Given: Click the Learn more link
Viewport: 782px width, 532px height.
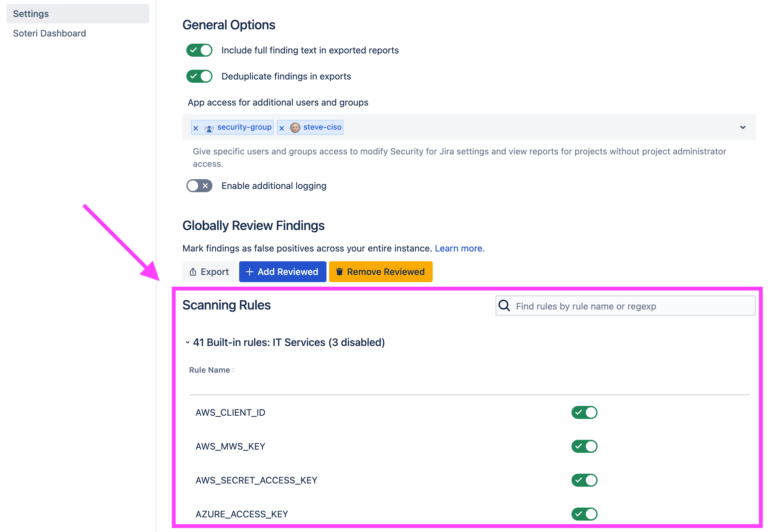Looking at the screenshot, I should click(460, 248).
